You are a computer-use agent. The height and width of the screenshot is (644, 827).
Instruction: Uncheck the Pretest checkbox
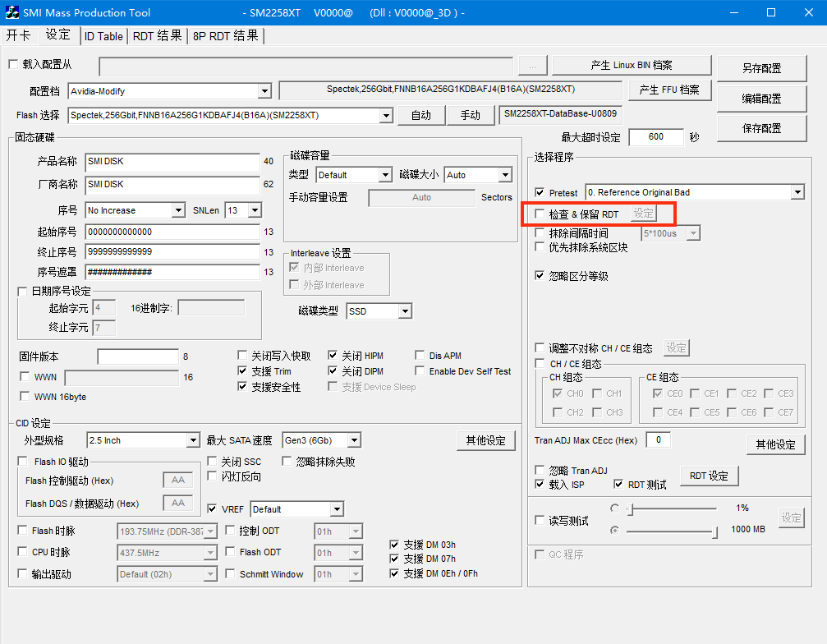pos(540,192)
